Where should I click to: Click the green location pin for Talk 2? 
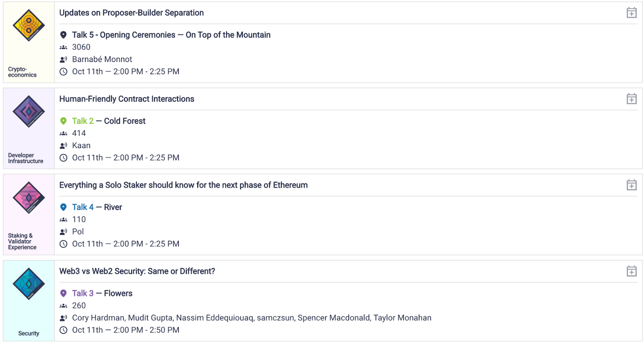(63, 121)
